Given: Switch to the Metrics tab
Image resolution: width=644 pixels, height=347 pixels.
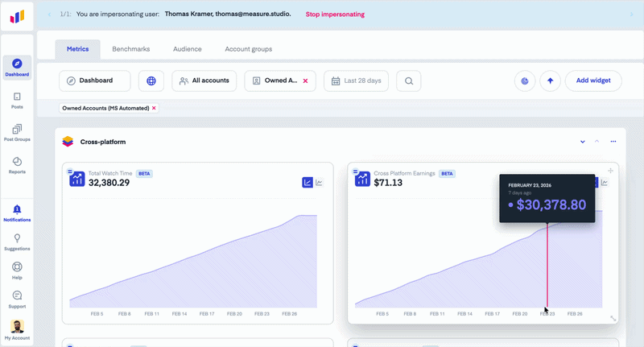Looking at the screenshot, I should (x=77, y=49).
